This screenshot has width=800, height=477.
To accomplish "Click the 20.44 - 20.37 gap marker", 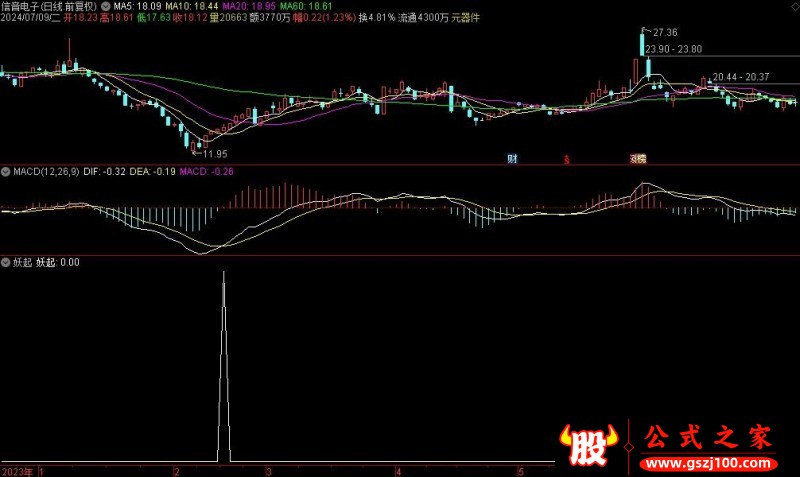I will click(741, 77).
